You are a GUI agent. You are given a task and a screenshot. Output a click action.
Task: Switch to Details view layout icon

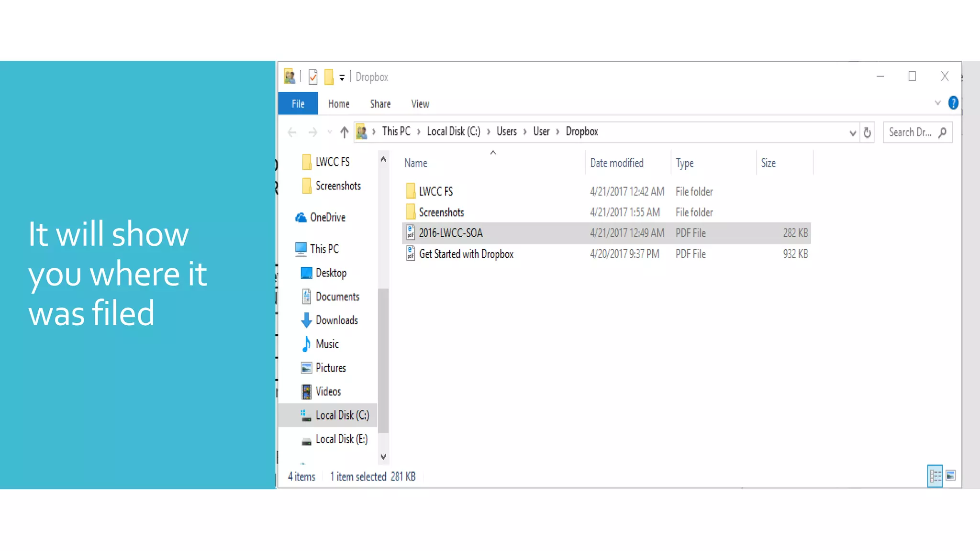tap(935, 476)
